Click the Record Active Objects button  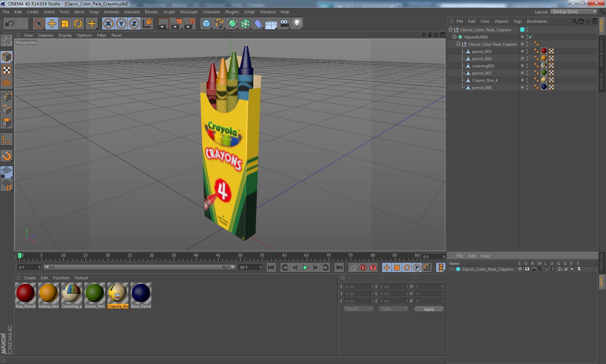coord(353,267)
